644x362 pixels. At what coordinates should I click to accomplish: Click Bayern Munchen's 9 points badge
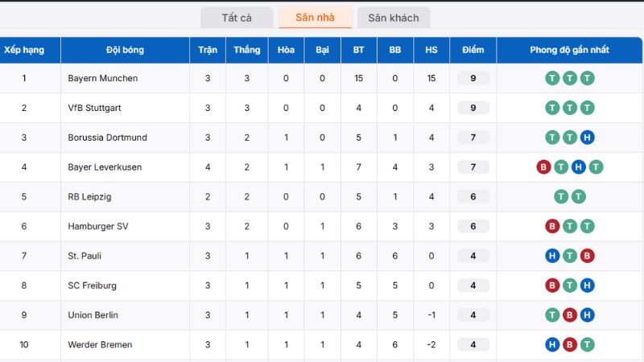(473, 78)
